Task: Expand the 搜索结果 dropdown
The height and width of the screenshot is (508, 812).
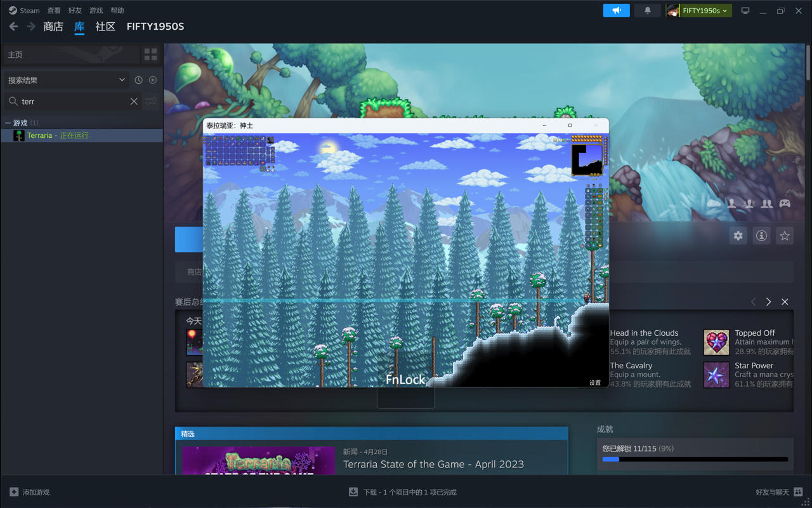Action: coord(122,80)
